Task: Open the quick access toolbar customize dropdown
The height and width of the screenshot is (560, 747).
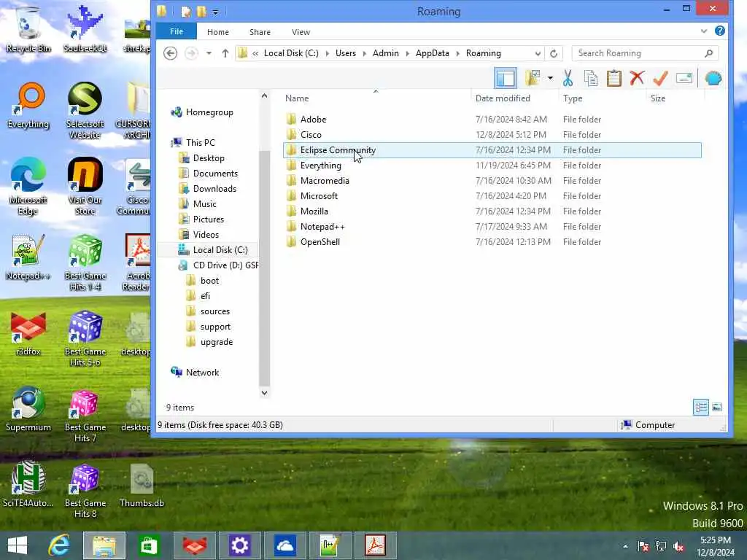Action: (215, 12)
